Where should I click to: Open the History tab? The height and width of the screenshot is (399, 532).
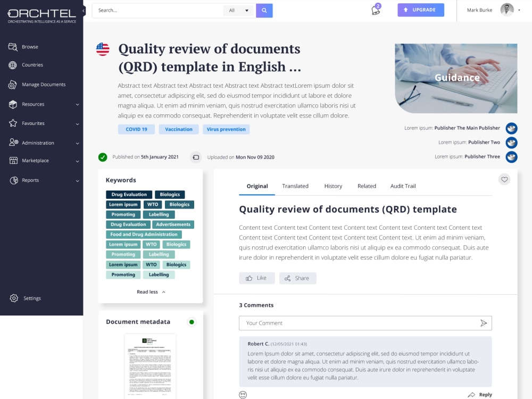click(x=333, y=186)
